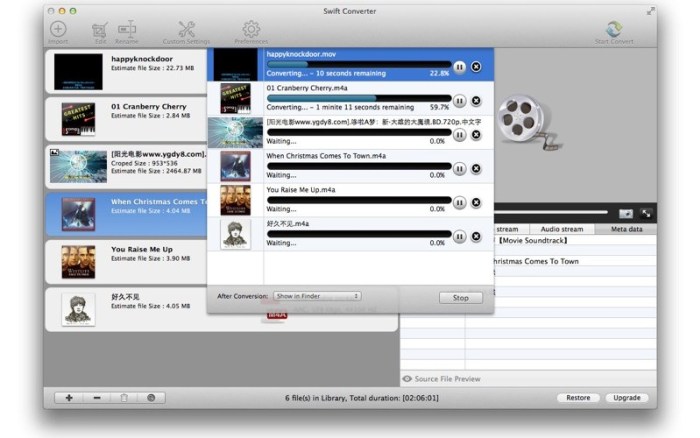The height and width of the screenshot is (438, 700).
Task: Click the Import toolbar icon
Action: 58,30
